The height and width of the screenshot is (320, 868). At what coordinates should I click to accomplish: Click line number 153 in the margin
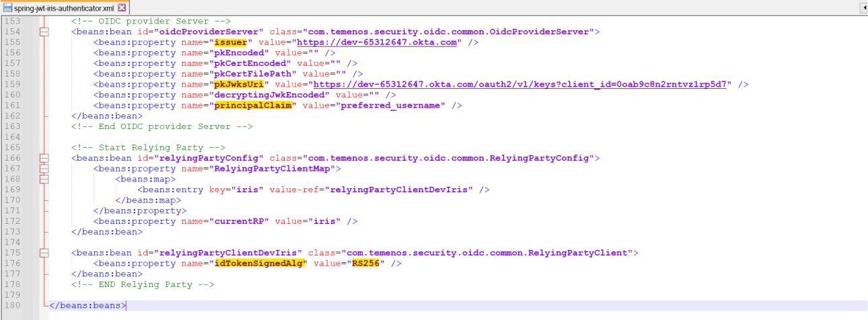pyautogui.click(x=12, y=21)
